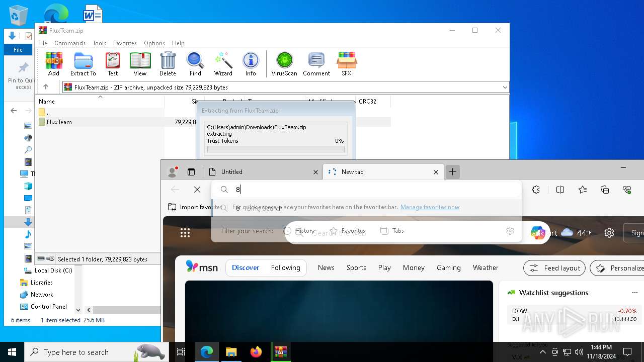Viewport: 644px width, 362px height.
Task: Click the Add icon in WinRAR toolbar
Action: [54, 64]
